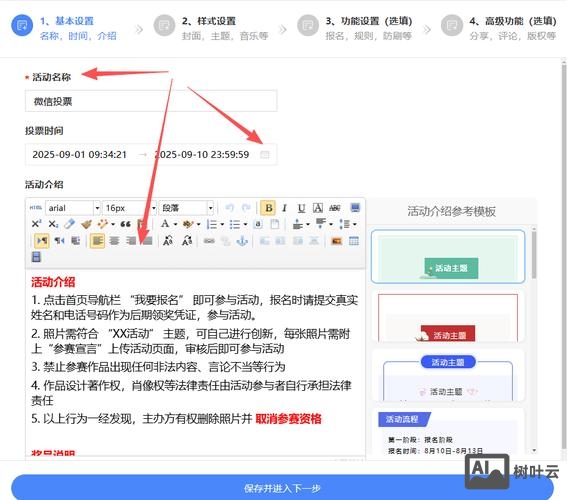The width and height of the screenshot is (567, 500).
Task: Toggle align left
Action: (97, 240)
